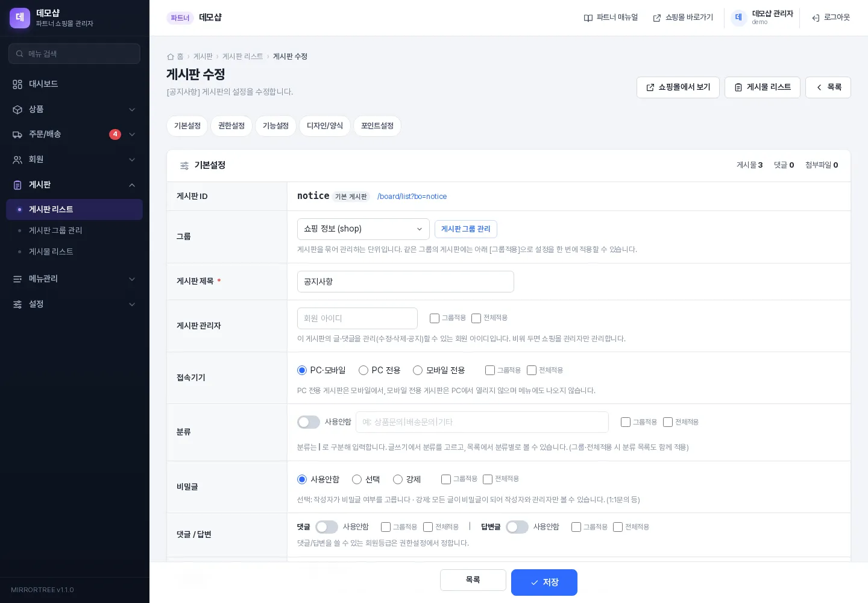868x603 pixels.
Task: Select 모바일 전용 radio option
Action: 418,370
